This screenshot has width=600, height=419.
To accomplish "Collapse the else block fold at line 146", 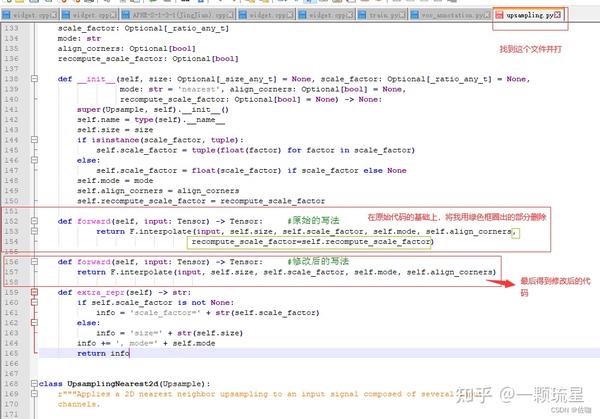I will (34, 160).
